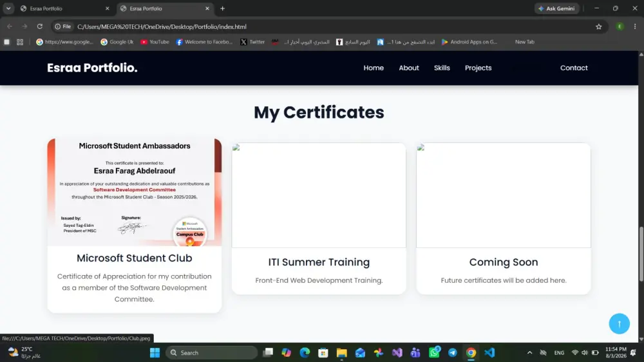Open Microsoft Teams from the taskbar
This screenshot has height=362, width=644.
coord(415,352)
